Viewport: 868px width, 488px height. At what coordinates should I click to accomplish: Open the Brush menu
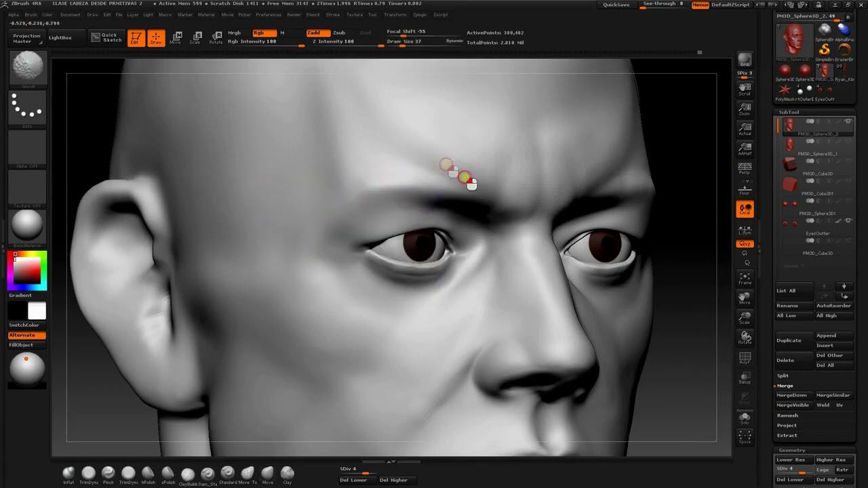click(x=31, y=14)
